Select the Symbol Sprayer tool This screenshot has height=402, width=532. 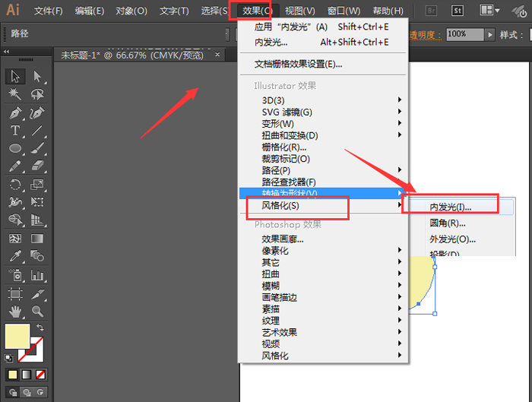click(15, 275)
